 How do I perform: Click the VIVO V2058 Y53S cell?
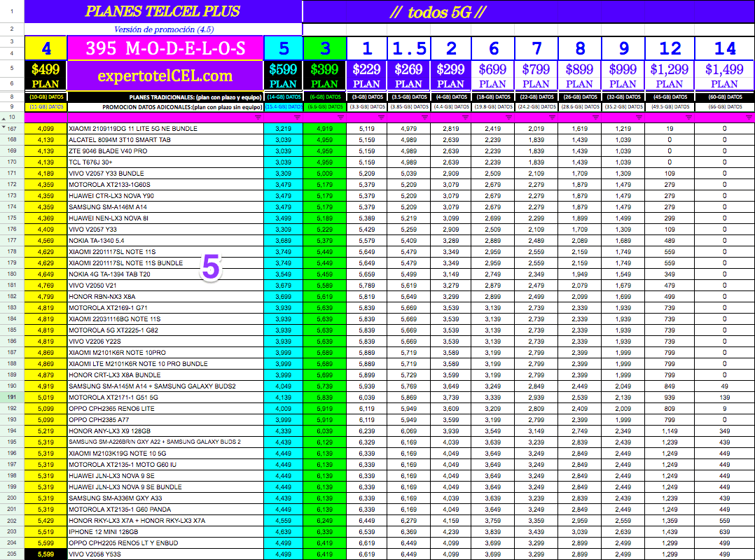[x=165, y=554]
